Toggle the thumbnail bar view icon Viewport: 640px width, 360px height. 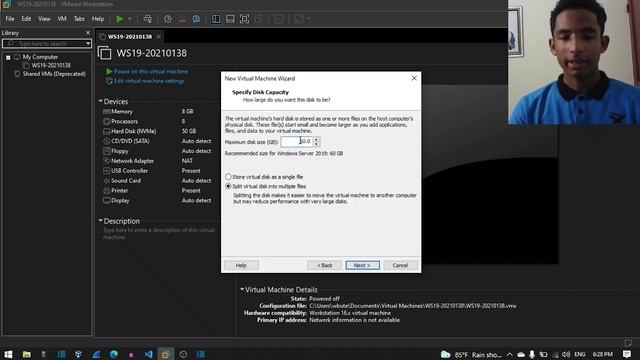pyautogui.click(x=230, y=19)
